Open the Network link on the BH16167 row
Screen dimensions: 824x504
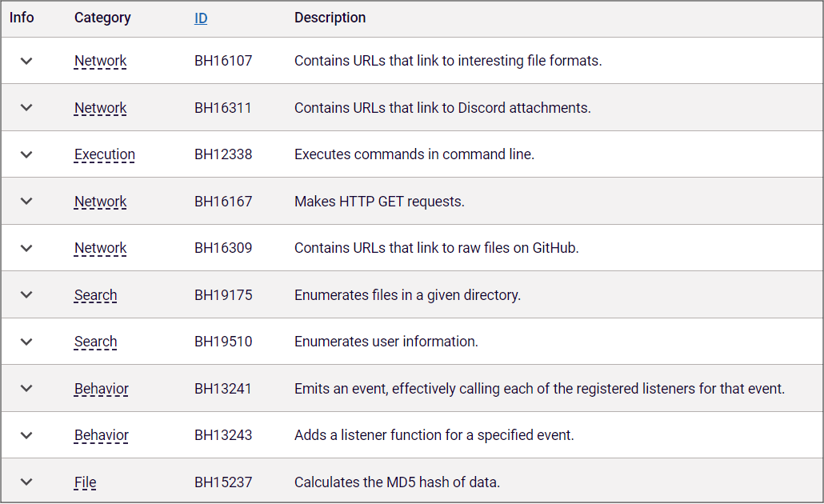coord(100,201)
